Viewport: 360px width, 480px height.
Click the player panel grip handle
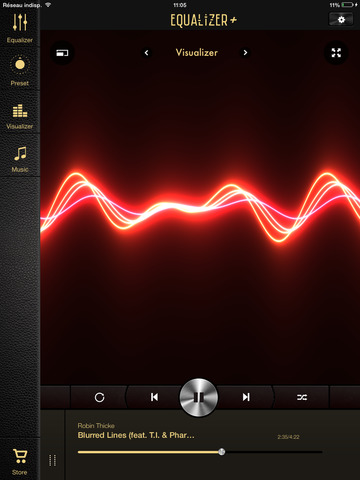click(52, 460)
